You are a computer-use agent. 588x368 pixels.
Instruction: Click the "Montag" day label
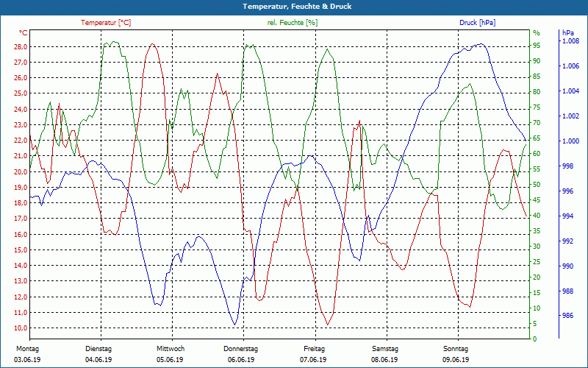(27, 349)
